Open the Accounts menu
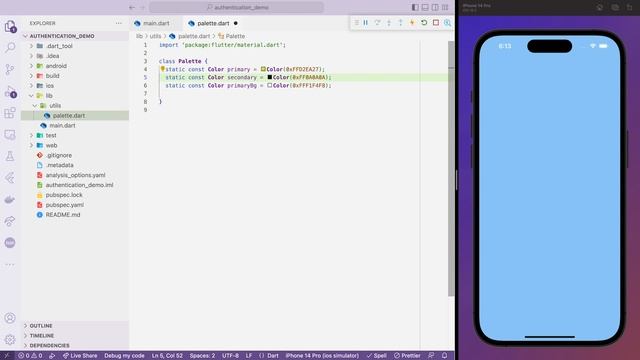 coord(10,318)
